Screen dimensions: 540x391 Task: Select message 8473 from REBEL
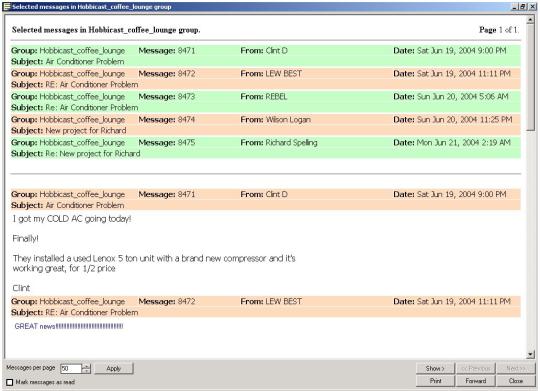click(266, 102)
